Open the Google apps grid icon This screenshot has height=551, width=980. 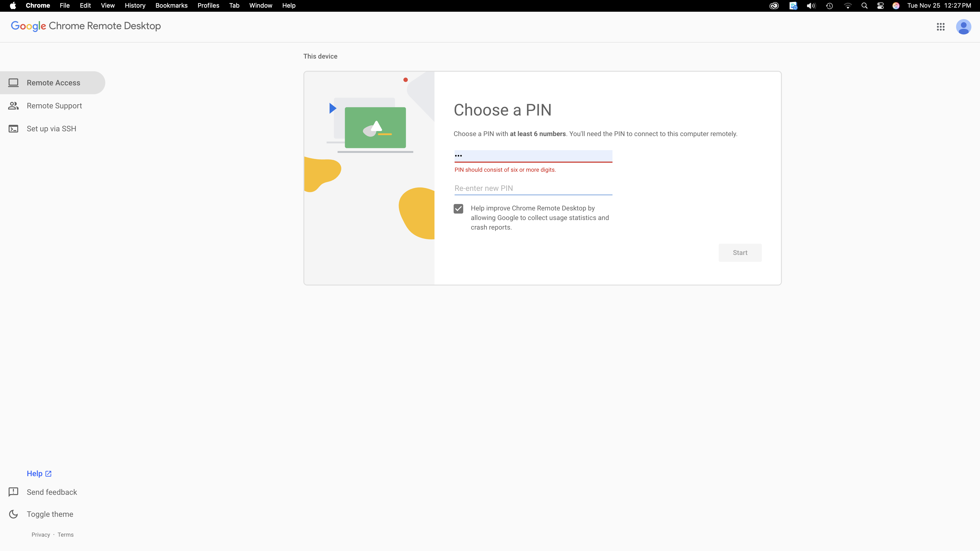point(941,27)
